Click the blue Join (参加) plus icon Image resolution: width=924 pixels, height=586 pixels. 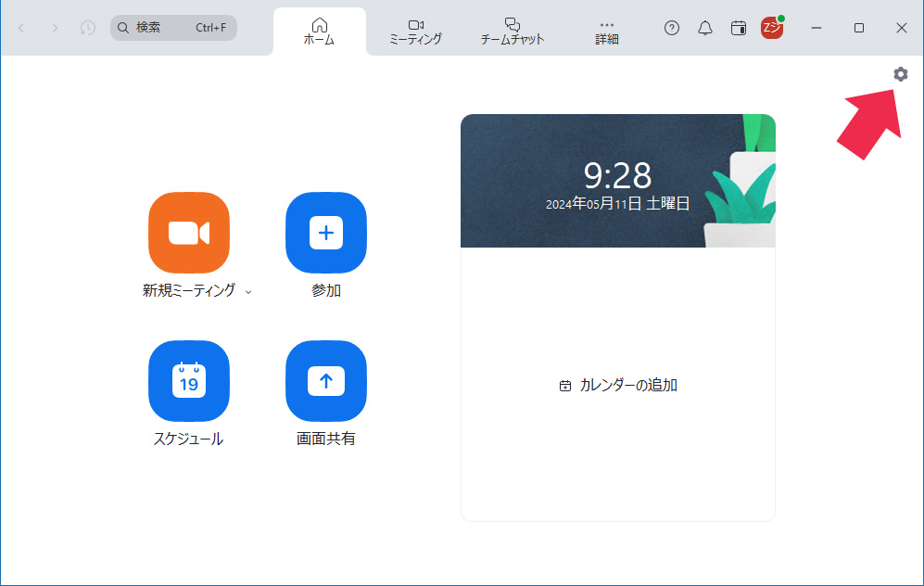tap(325, 233)
